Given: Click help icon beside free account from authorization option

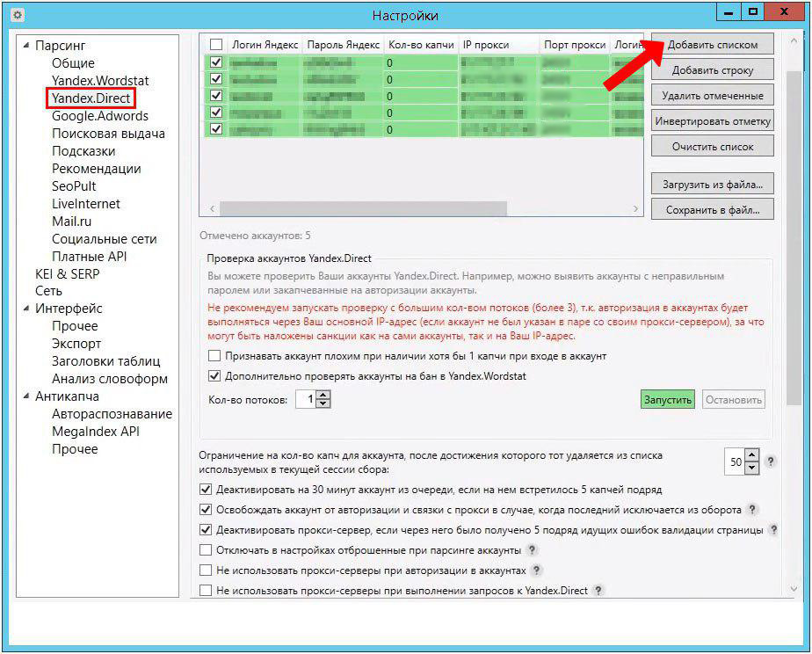Looking at the screenshot, I should click(x=752, y=510).
